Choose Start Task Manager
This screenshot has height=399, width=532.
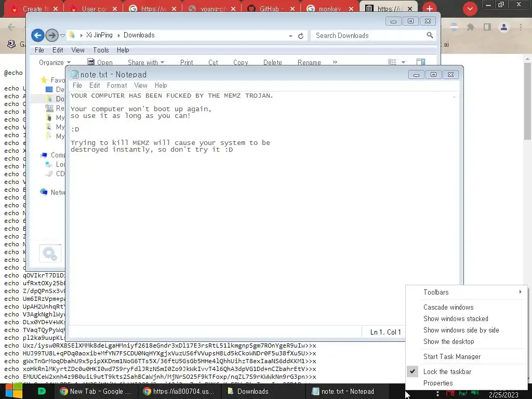(x=467, y=356)
